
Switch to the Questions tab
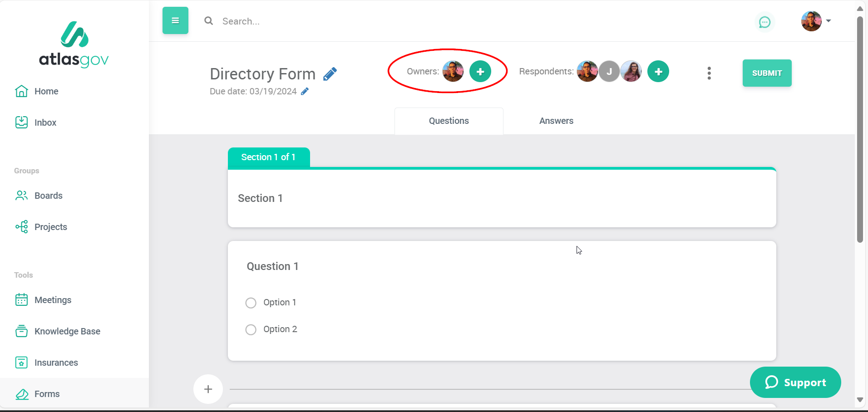449,121
